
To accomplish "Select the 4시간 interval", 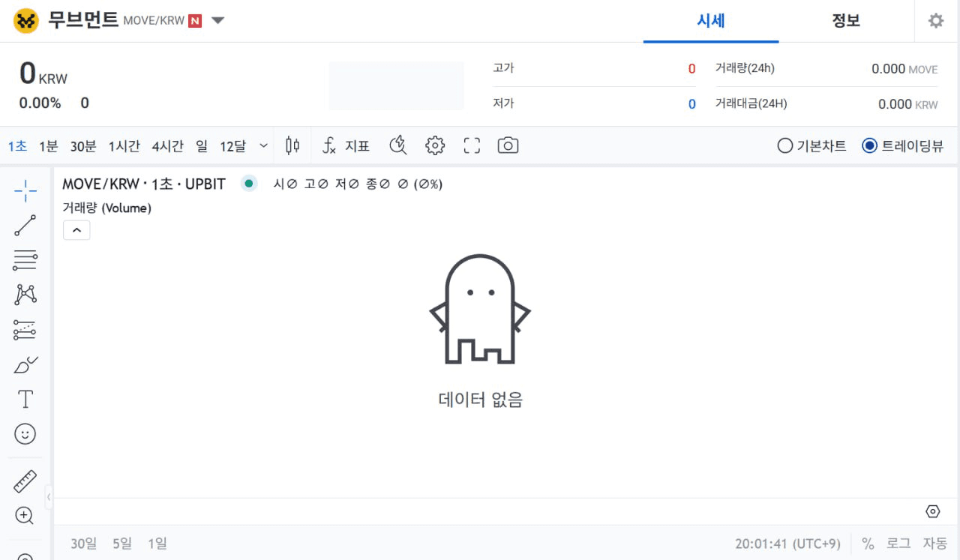I will 167,146.
